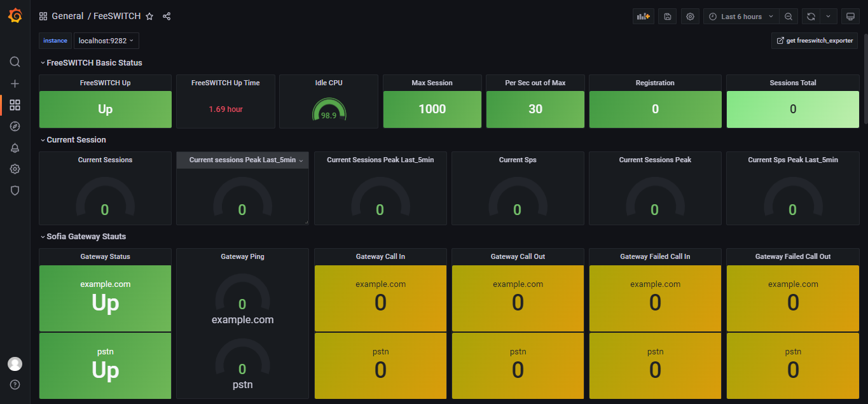Cycle view mode with monitor icon
The width and height of the screenshot is (868, 404).
850,17
